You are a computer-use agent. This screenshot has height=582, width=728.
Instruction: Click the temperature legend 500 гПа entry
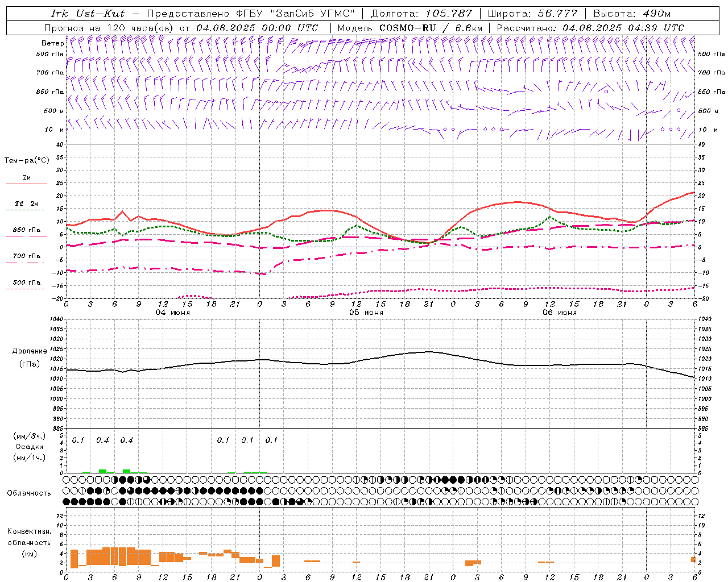pos(27,282)
